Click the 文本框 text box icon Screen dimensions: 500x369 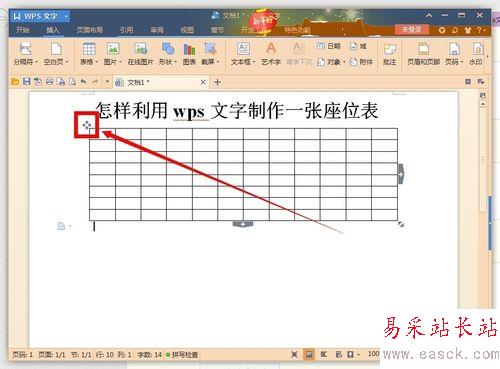tap(243, 49)
